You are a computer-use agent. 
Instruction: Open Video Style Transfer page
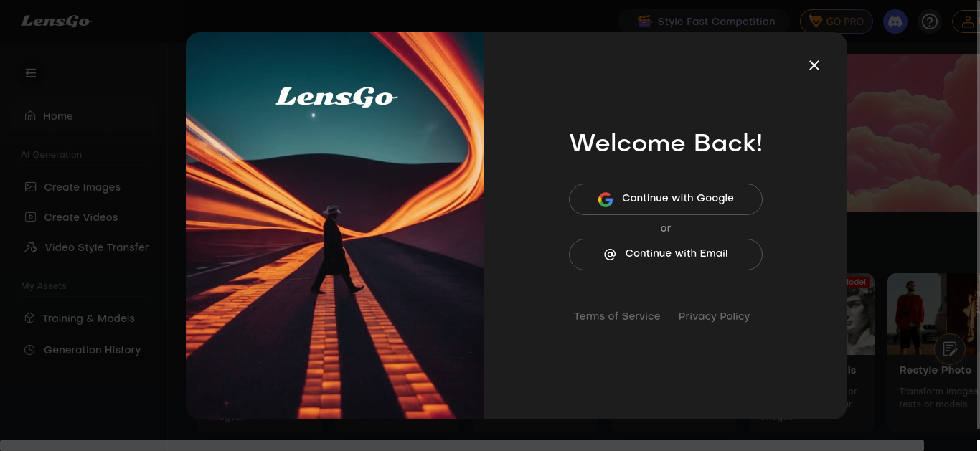[97, 247]
